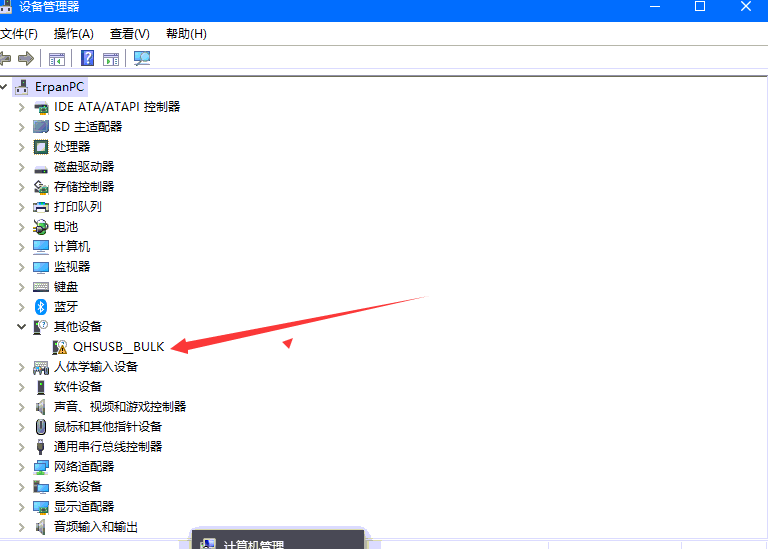Expand the 通用串行总线控制器 node

tap(22, 447)
